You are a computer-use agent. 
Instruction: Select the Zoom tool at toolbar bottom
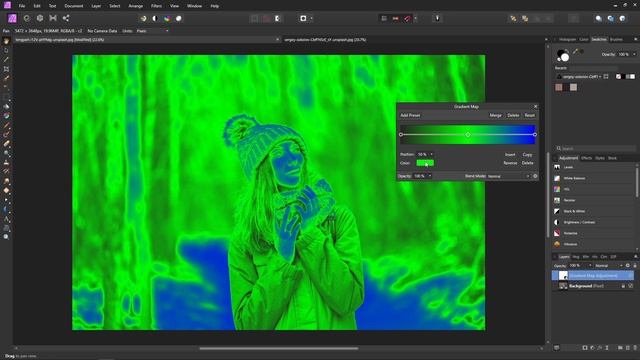6,237
